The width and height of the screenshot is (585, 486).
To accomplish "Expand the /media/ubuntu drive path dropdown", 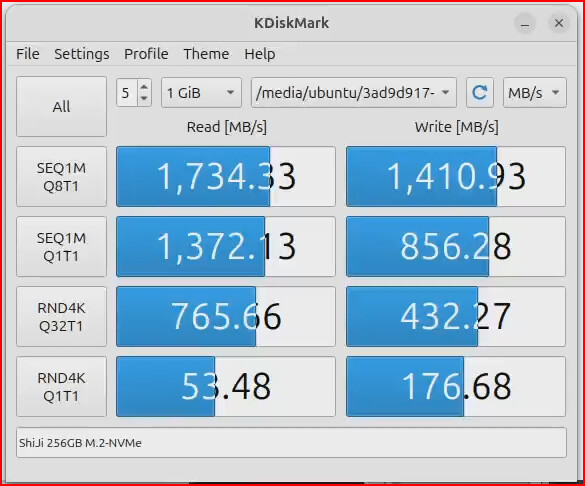I will tap(354, 93).
